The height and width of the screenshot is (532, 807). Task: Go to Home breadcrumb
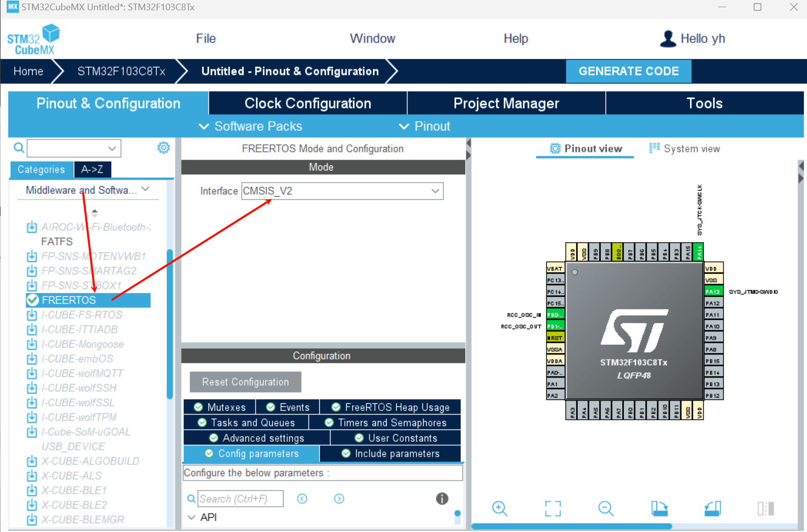28,71
